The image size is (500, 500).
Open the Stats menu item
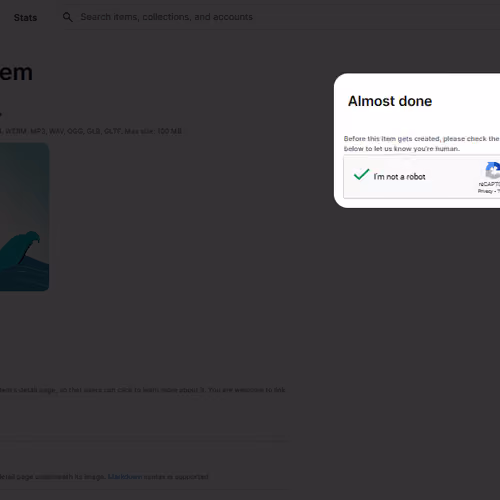pyautogui.click(x=25, y=18)
